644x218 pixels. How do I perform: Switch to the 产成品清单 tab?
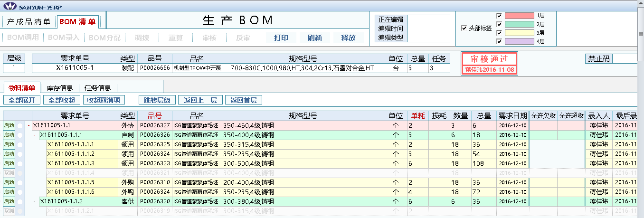pyautogui.click(x=28, y=22)
